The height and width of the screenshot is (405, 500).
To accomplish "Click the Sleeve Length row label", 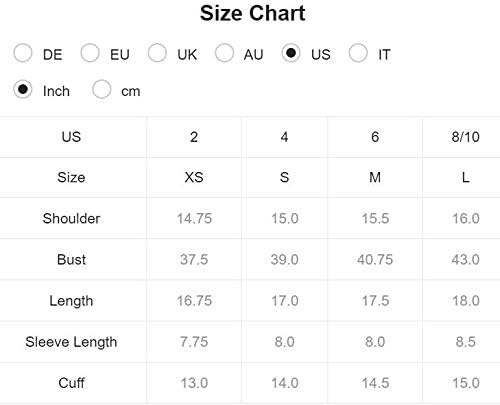I will point(71,342).
